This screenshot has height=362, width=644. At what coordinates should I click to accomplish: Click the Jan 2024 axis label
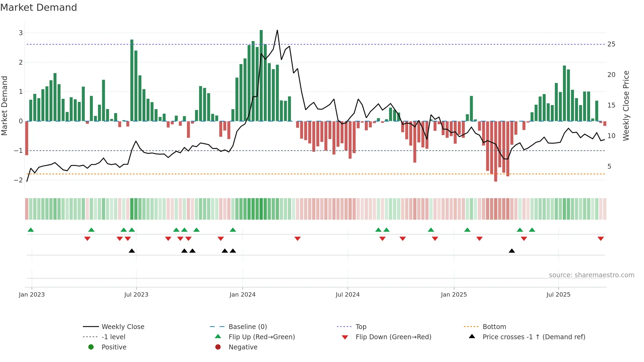click(x=243, y=294)
